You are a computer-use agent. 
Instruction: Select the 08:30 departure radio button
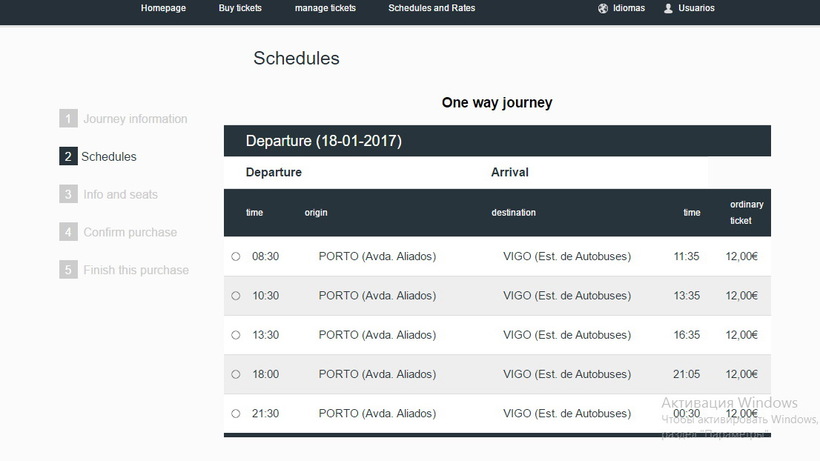(236, 257)
